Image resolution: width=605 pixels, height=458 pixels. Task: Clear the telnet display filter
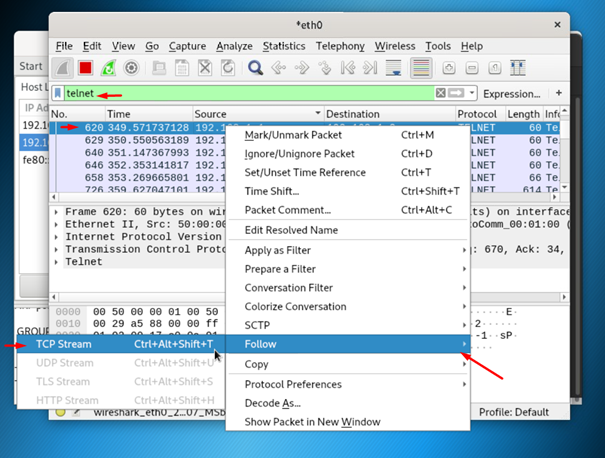point(441,93)
